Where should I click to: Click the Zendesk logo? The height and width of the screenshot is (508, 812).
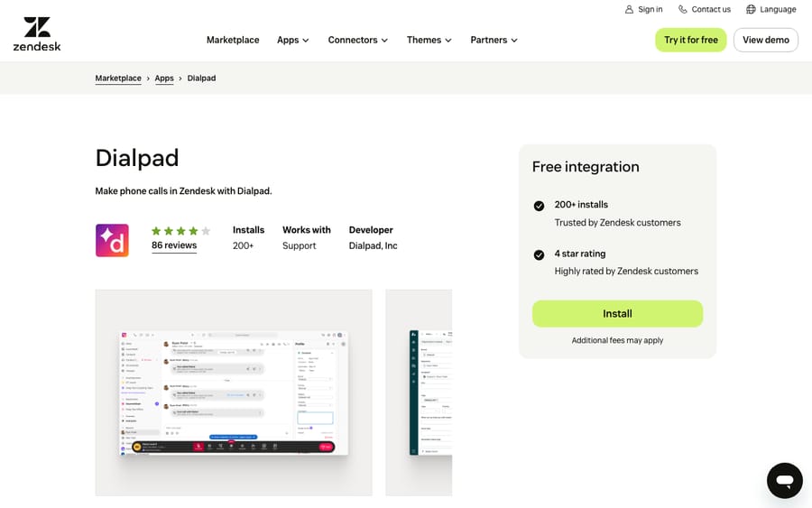37,33
